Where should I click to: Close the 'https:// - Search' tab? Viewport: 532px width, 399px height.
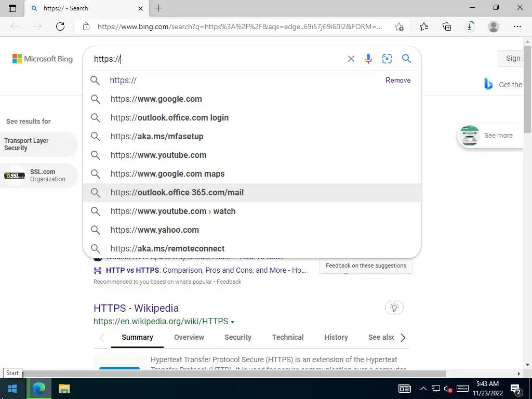[x=140, y=8]
